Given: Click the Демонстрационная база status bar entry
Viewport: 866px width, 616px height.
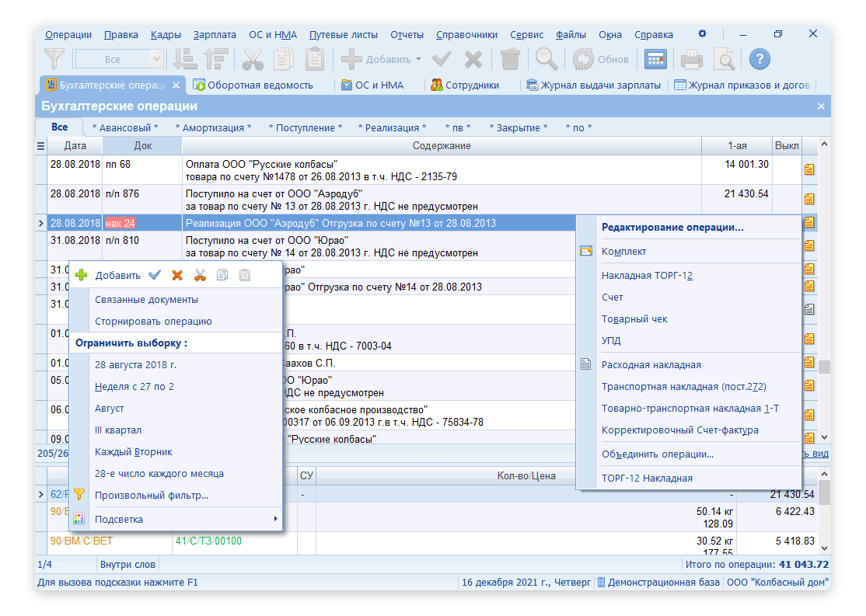Looking at the screenshot, I should pos(658,583).
